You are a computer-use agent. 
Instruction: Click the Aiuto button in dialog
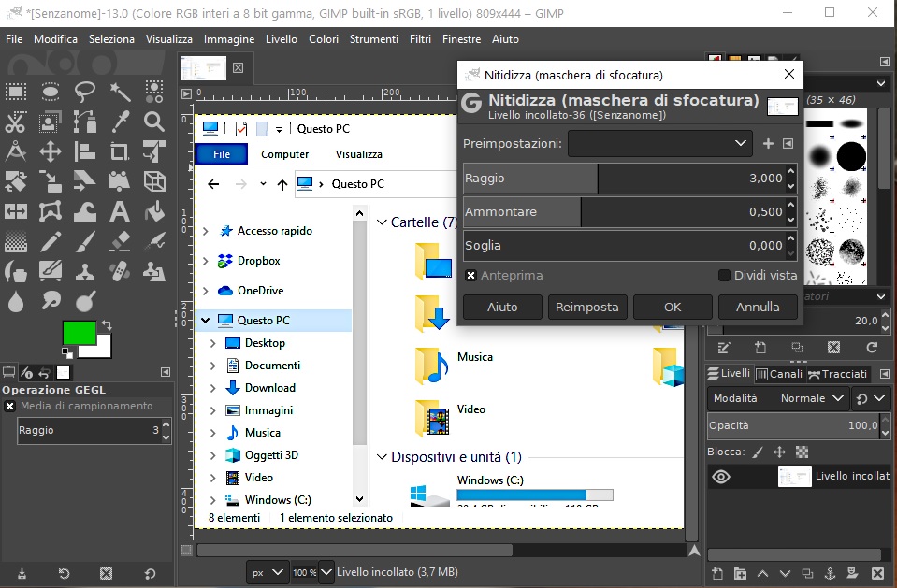(502, 308)
